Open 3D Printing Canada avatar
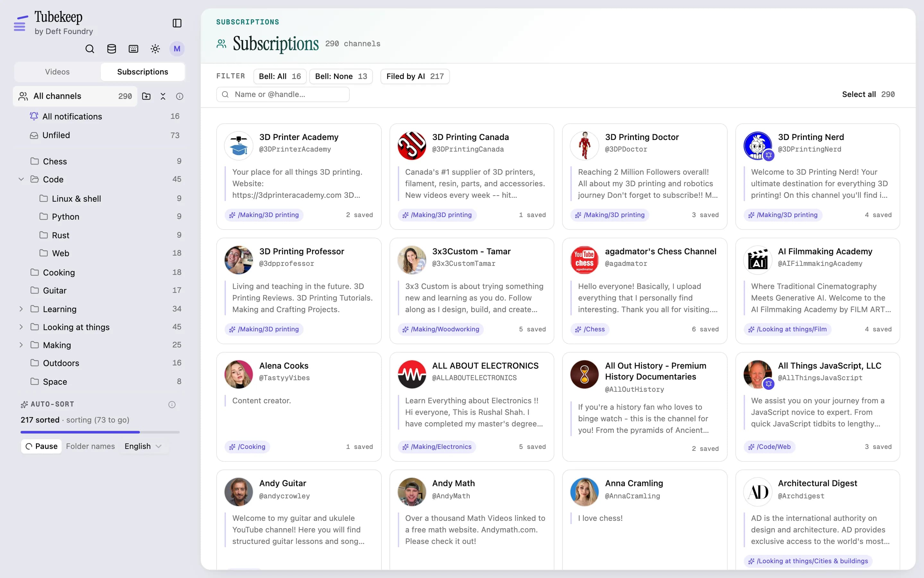 [412, 146]
